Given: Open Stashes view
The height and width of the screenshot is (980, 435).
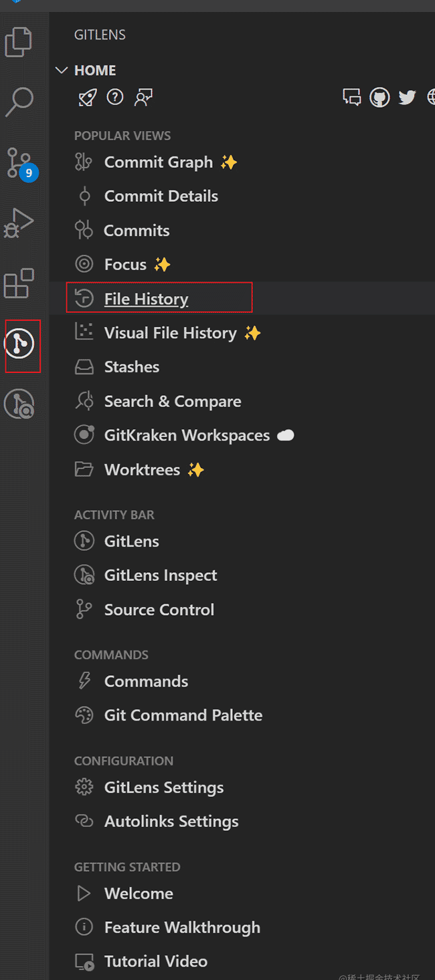Looking at the screenshot, I should pos(132,367).
